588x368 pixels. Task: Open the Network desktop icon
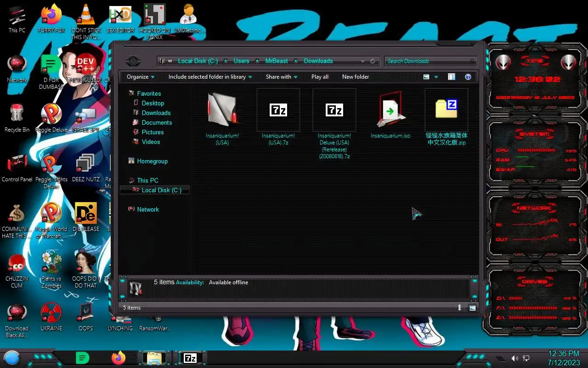point(17,69)
